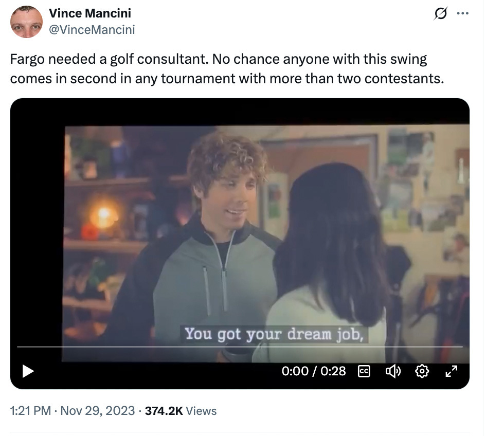Open the three-dot more options menu

coord(462,13)
